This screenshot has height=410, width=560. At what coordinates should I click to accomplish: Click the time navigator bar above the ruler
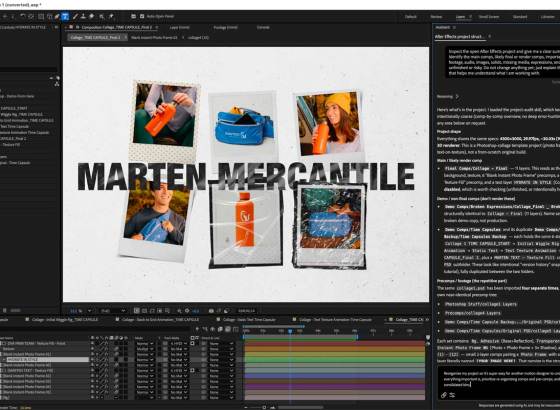[x=273, y=326]
